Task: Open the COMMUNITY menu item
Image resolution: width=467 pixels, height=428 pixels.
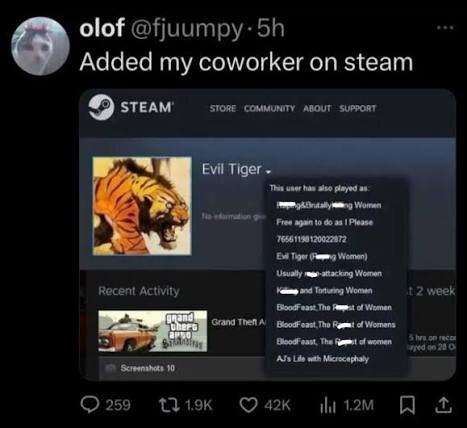Action: point(269,109)
